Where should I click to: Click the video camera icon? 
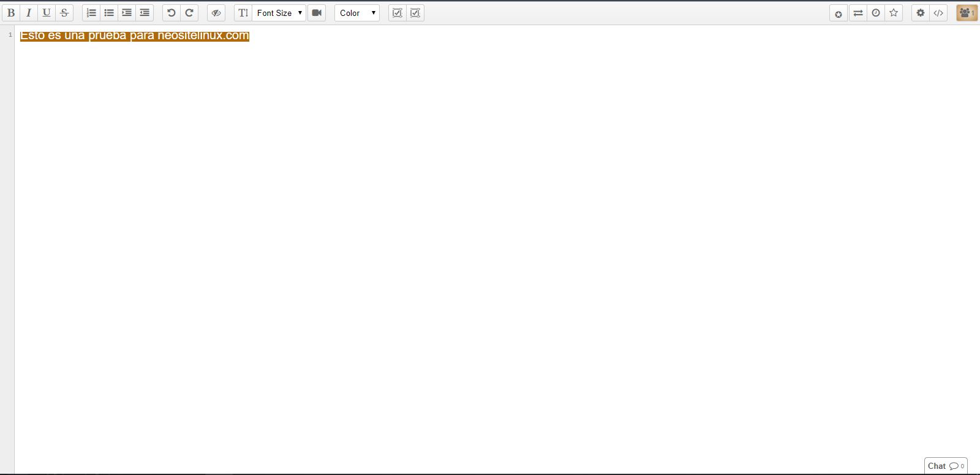317,13
